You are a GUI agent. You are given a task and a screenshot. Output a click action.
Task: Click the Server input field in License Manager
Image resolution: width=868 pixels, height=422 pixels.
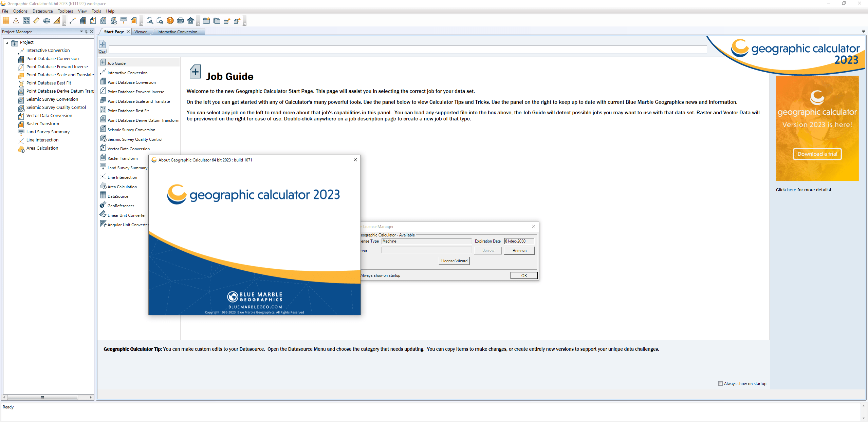(426, 250)
